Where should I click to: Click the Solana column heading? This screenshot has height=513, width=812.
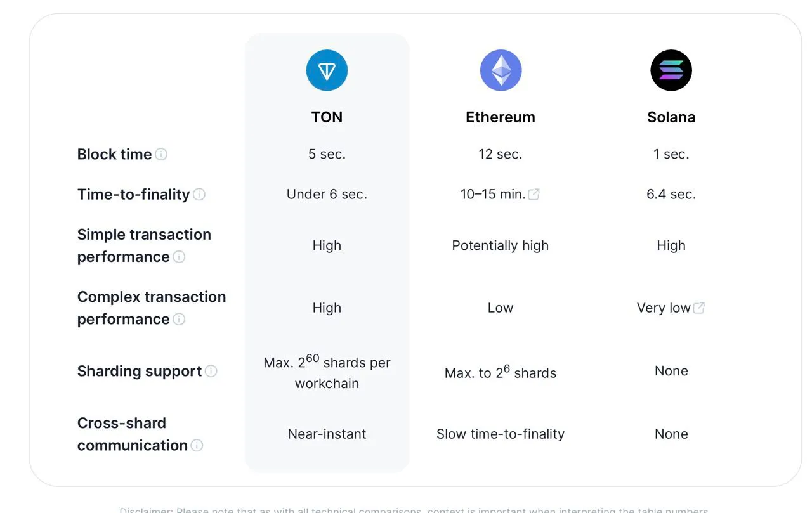(x=671, y=117)
